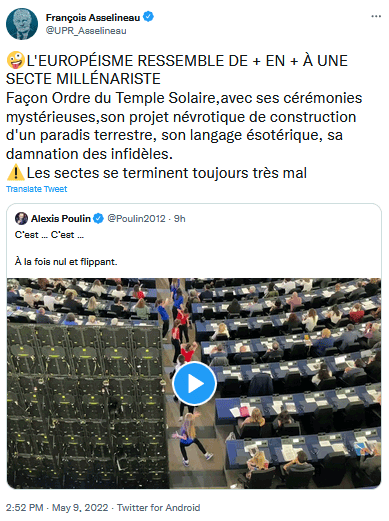The image size is (389, 521).
Task: Open the video thumbnail showing the dancers
Action: click(x=194, y=383)
